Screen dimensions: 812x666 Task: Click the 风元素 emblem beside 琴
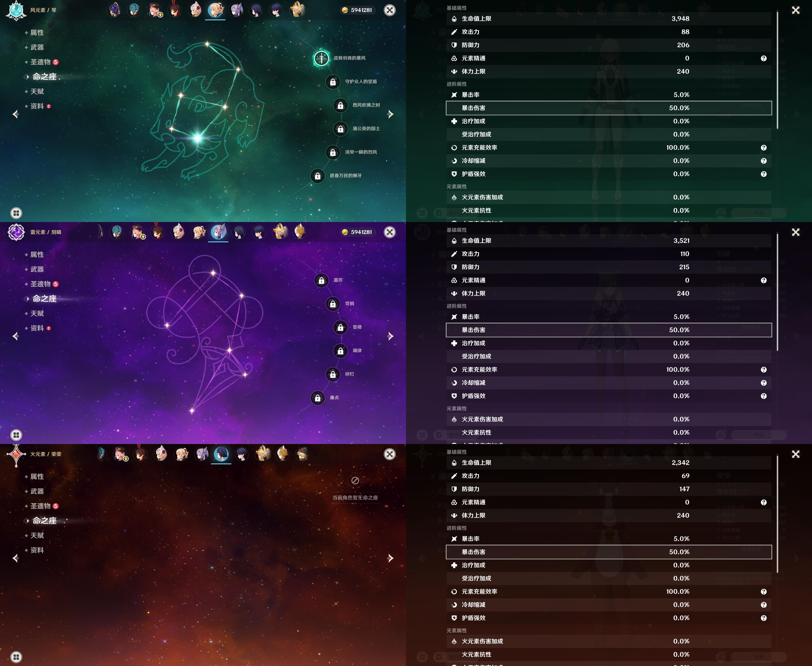(16, 10)
